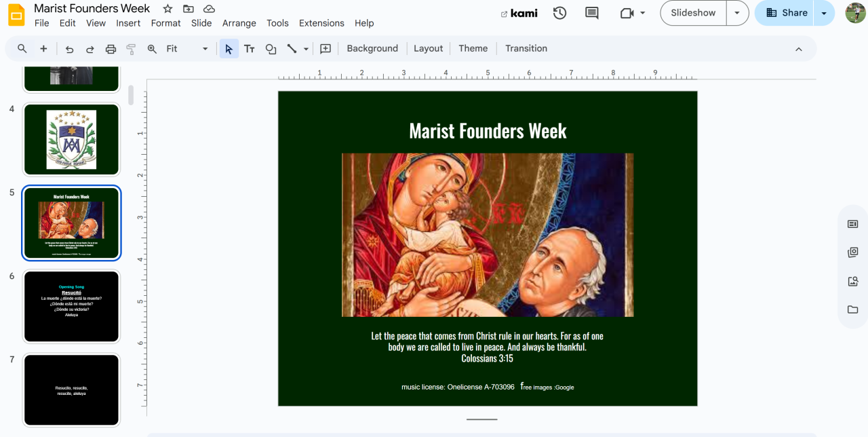The width and height of the screenshot is (868, 437).
Task: Select slide 6 Opening Song thumbnail
Action: 72,306
